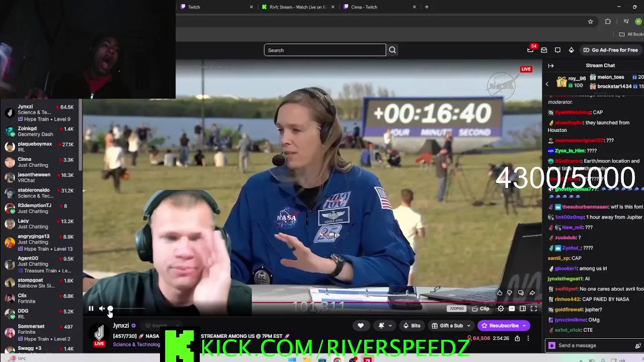644x362 pixels.
Task: Focus the Twitch Search field
Action: (x=325, y=50)
